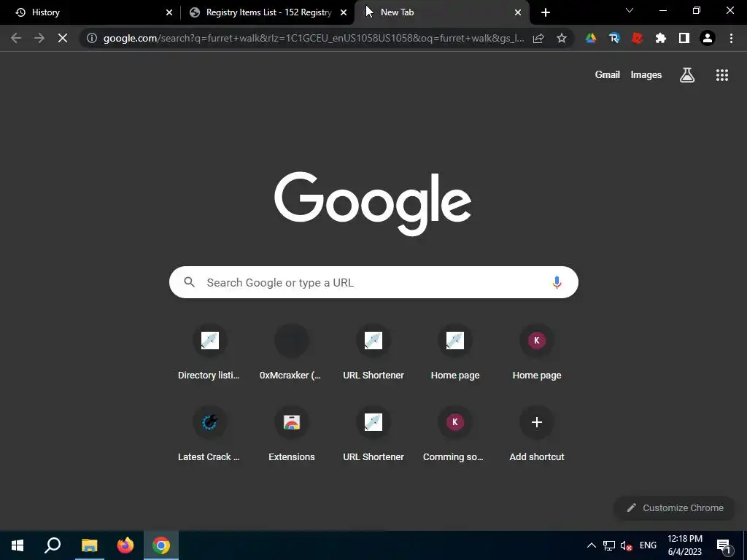Open the notification center
747x560 pixels.
pos(724,546)
